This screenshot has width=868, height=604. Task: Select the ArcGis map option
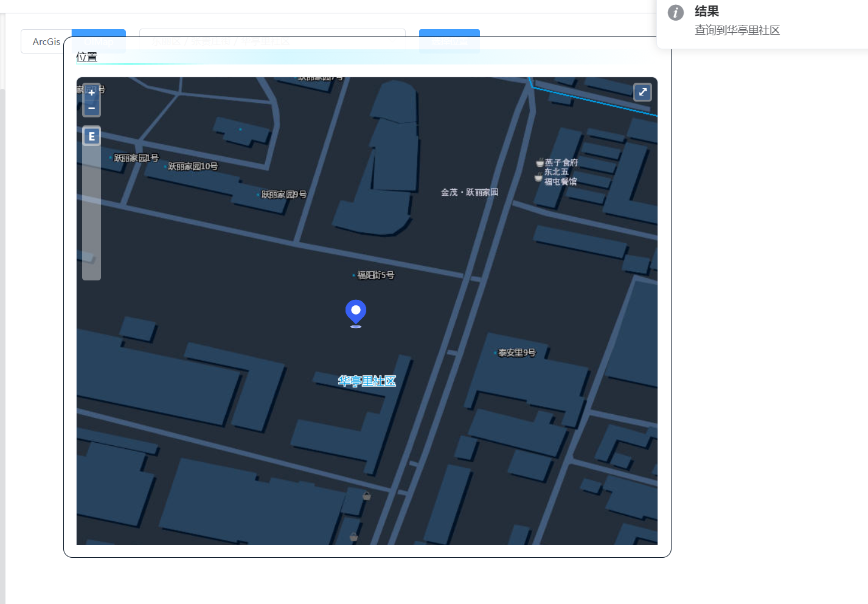point(46,41)
